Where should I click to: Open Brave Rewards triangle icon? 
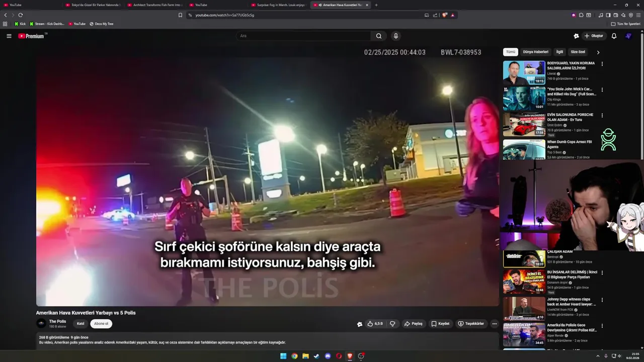pyautogui.click(x=452, y=15)
